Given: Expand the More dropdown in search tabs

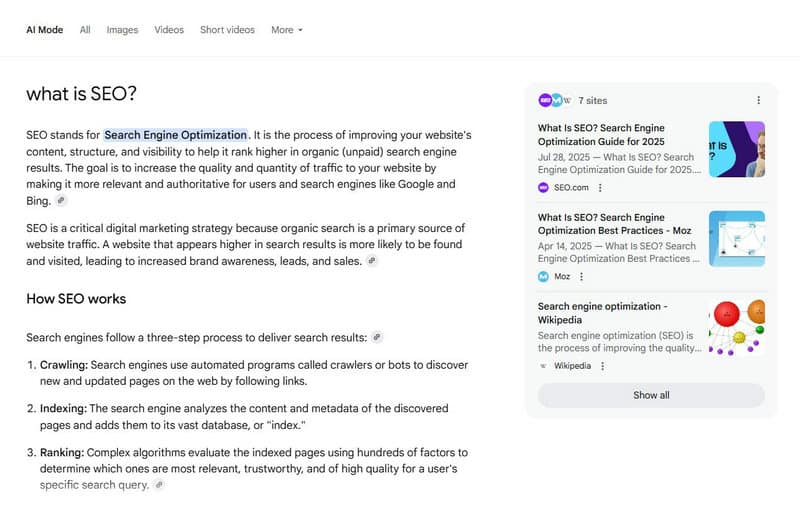Looking at the screenshot, I should point(286,30).
